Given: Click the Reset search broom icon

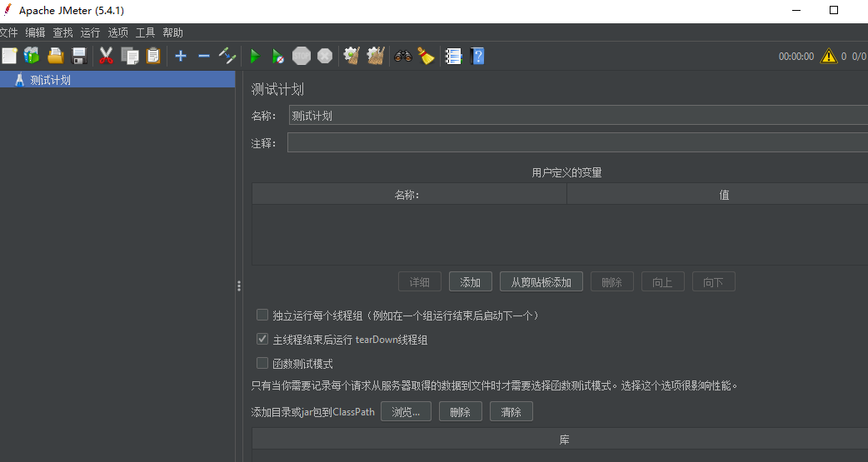Looking at the screenshot, I should pyautogui.click(x=426, y=56).
